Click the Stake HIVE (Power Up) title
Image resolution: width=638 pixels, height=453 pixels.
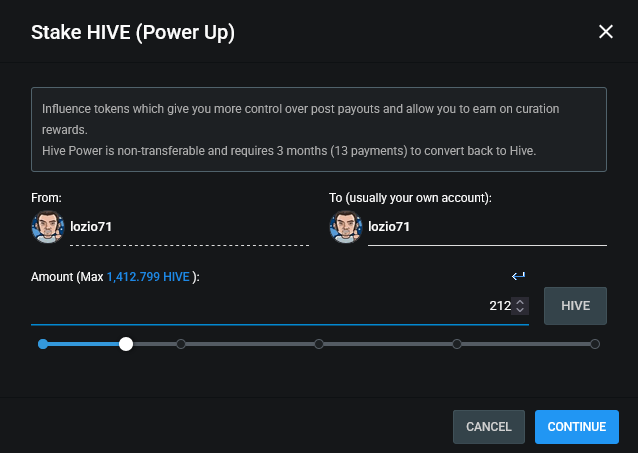coord(133,33)
